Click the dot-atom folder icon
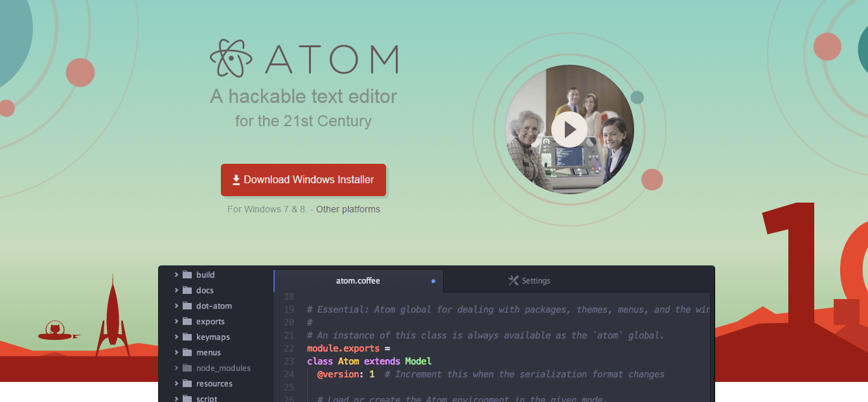868x402 pixels. click(187, 306)
